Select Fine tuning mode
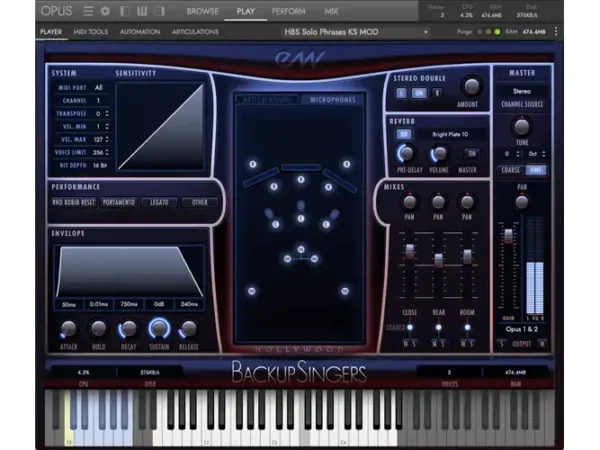 (x=536, y=170)
